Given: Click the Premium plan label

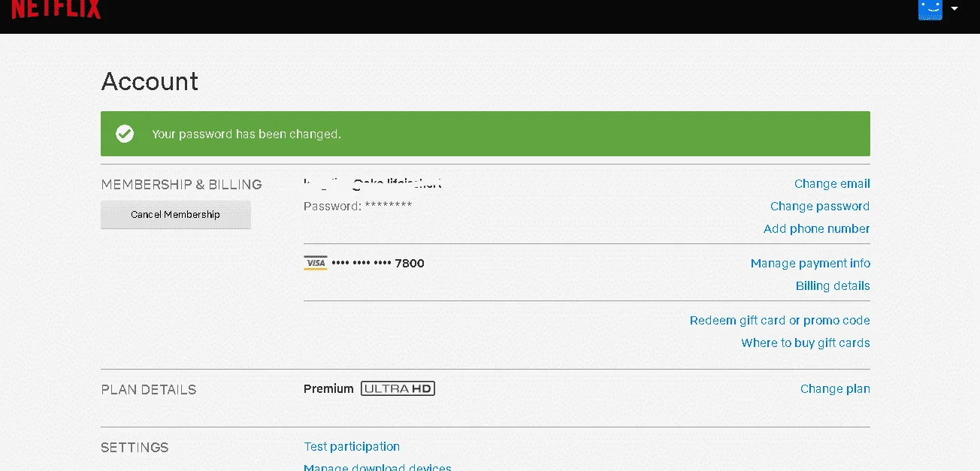Looking at the screenshot, I should tap(328, 388).
